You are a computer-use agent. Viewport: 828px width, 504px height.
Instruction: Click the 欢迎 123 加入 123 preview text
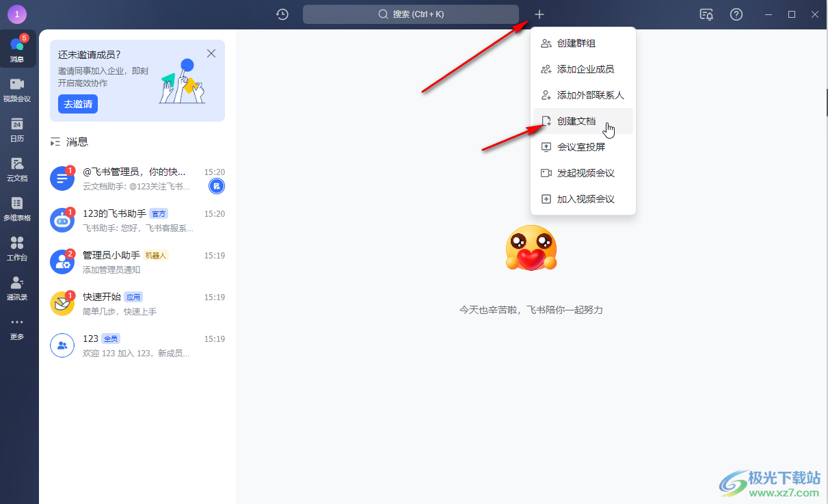(136, 353)
